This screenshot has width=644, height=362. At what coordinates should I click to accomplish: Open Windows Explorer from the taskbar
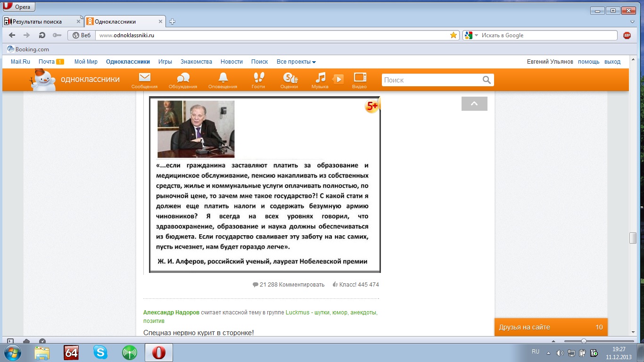[x=42, y=352]
